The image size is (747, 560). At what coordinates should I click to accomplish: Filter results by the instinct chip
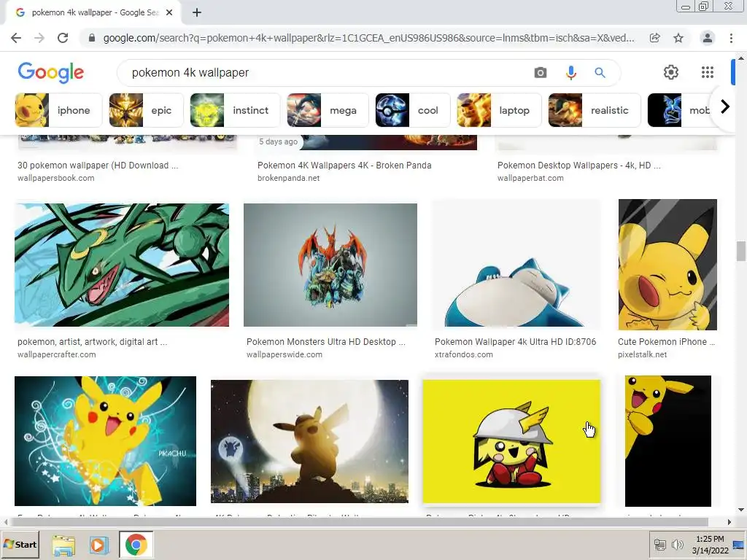point(235,110)
